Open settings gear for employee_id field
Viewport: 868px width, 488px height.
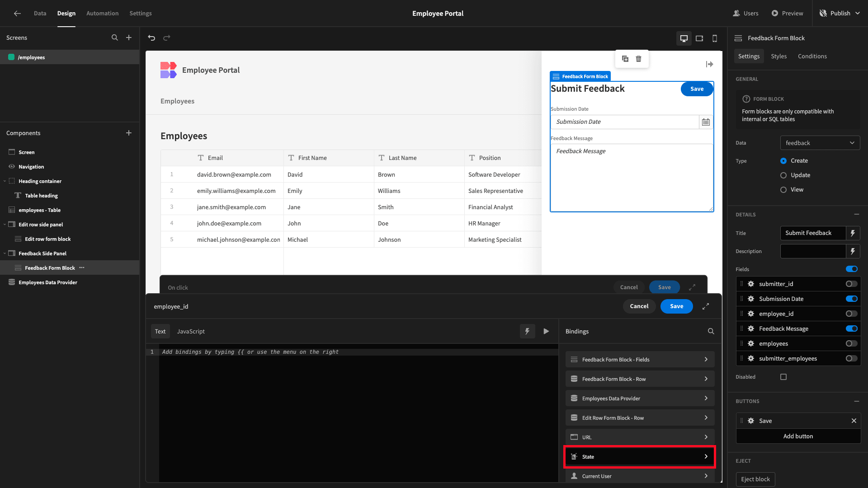751,314
